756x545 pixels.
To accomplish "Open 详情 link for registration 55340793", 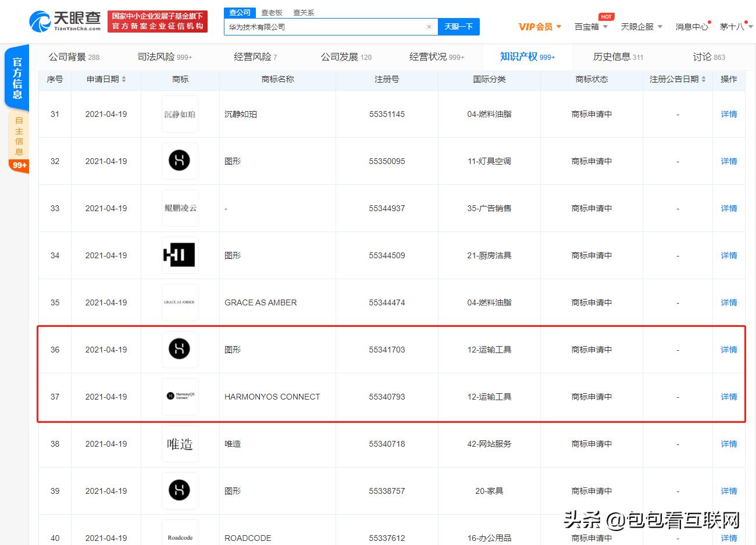I will click(x=728, y=396).
